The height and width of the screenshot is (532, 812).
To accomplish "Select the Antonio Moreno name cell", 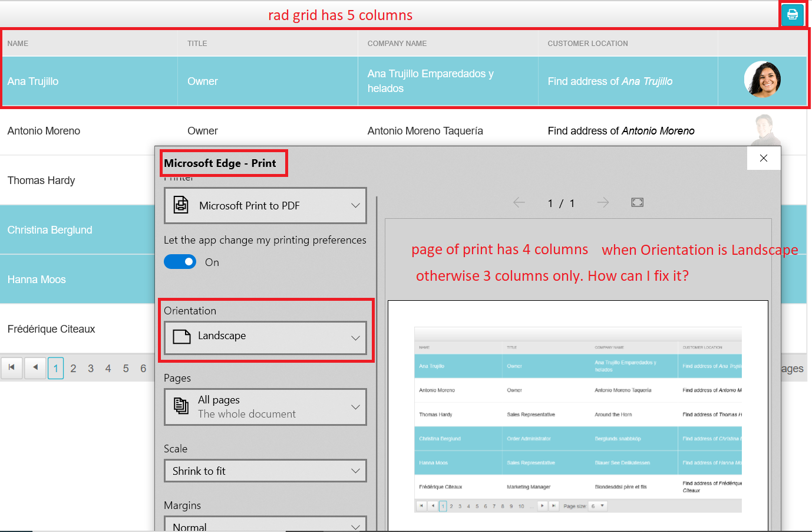I will pos(90,131).
